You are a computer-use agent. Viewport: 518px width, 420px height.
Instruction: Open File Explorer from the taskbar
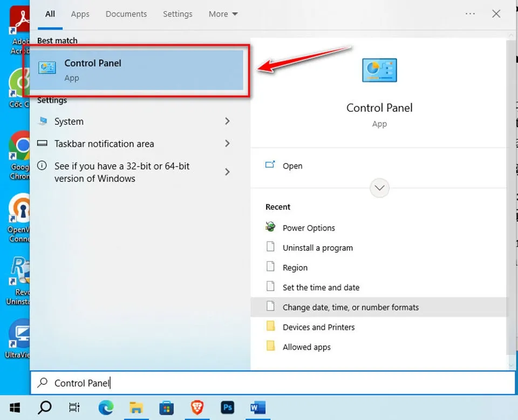click(x=137, y=408)
